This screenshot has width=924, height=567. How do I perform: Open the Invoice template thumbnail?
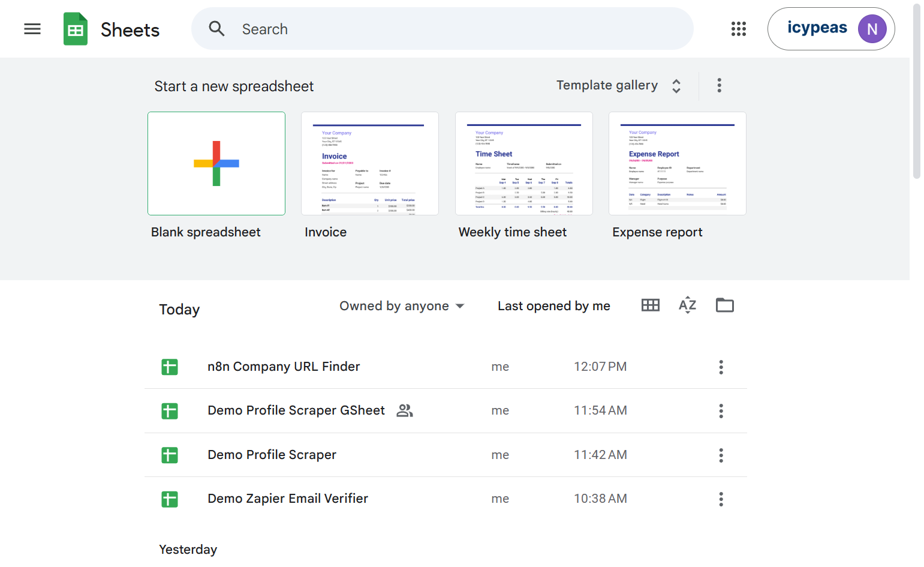point(370,163)
